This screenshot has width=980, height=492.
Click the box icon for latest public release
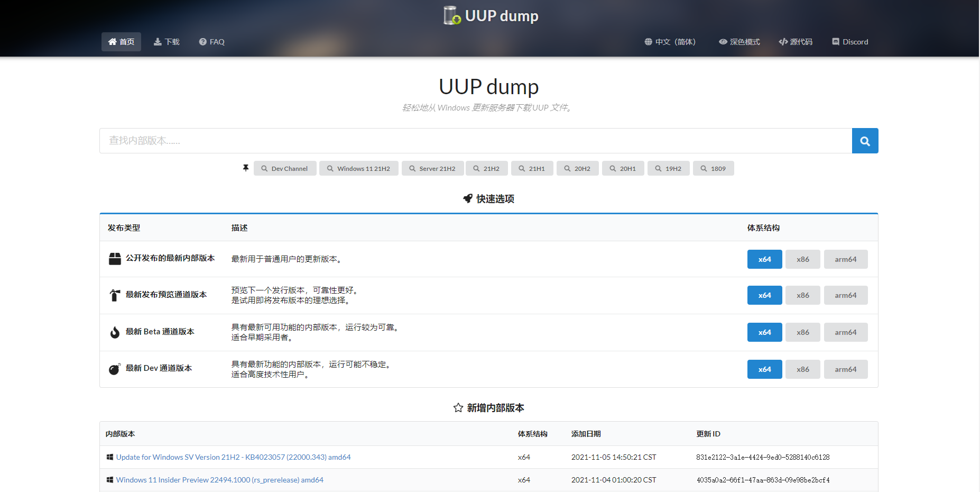pos(115,259)
